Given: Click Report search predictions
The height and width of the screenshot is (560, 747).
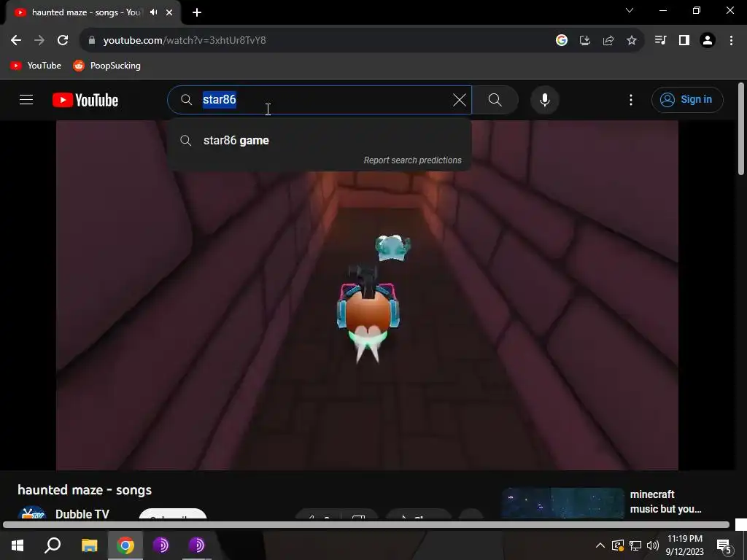Looking at the screenshot, I should (x=413, y=160).
